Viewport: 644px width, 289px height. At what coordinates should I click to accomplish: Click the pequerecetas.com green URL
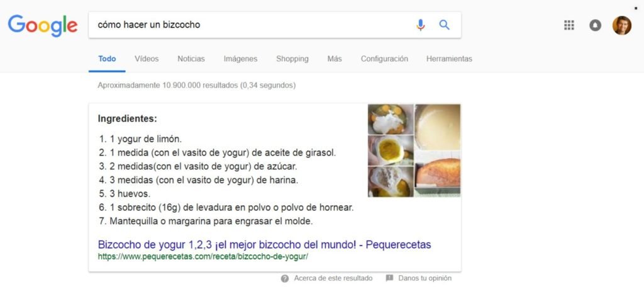tap(203, 256)
